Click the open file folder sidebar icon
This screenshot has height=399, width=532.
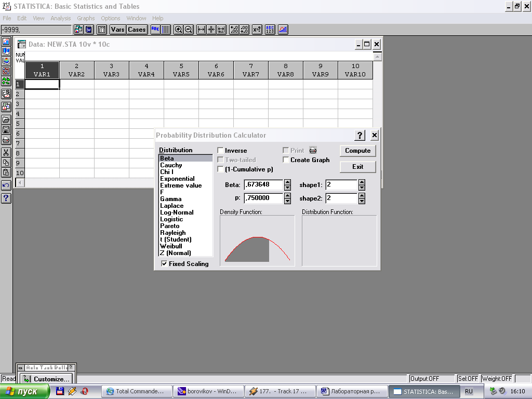6,120
